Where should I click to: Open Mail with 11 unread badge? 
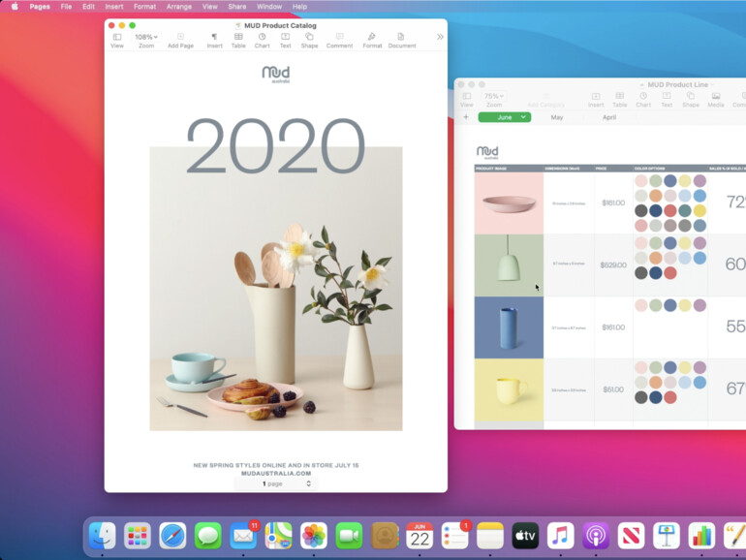[243, 536]
